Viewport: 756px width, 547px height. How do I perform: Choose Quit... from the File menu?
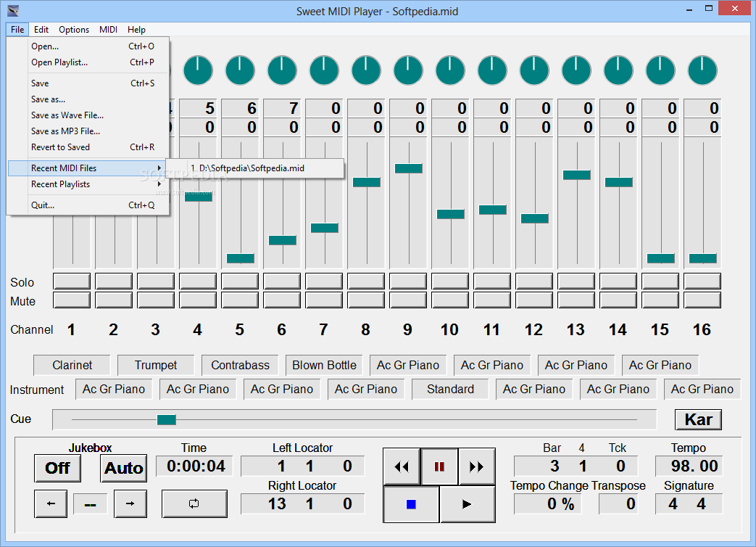(x=88, y=205)
